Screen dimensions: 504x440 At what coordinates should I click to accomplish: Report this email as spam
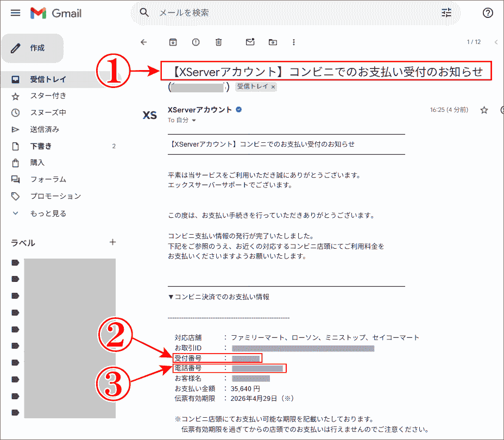[x=196, y=42]
